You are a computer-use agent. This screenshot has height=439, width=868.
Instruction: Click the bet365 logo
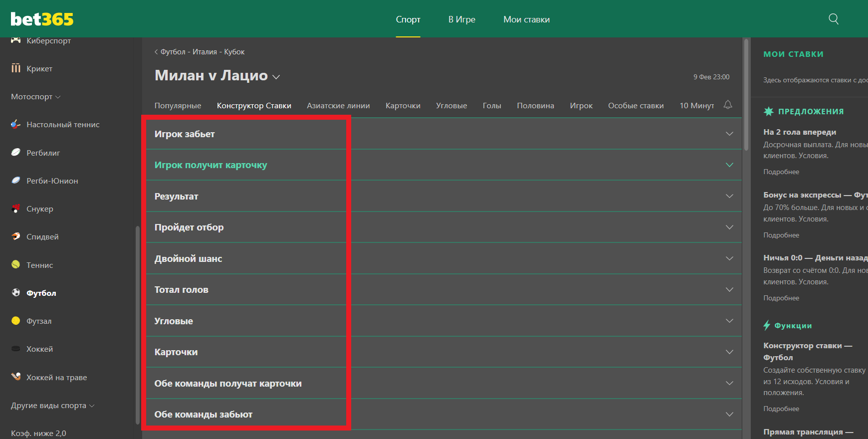pyautogui.click(x=42, y=19)
